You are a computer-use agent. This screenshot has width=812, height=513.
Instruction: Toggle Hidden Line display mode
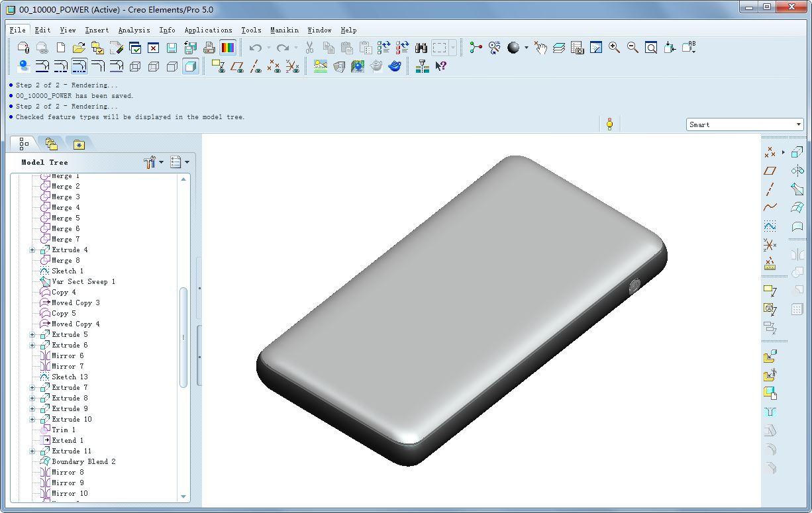pyautogui.click(x=154, y=66)
